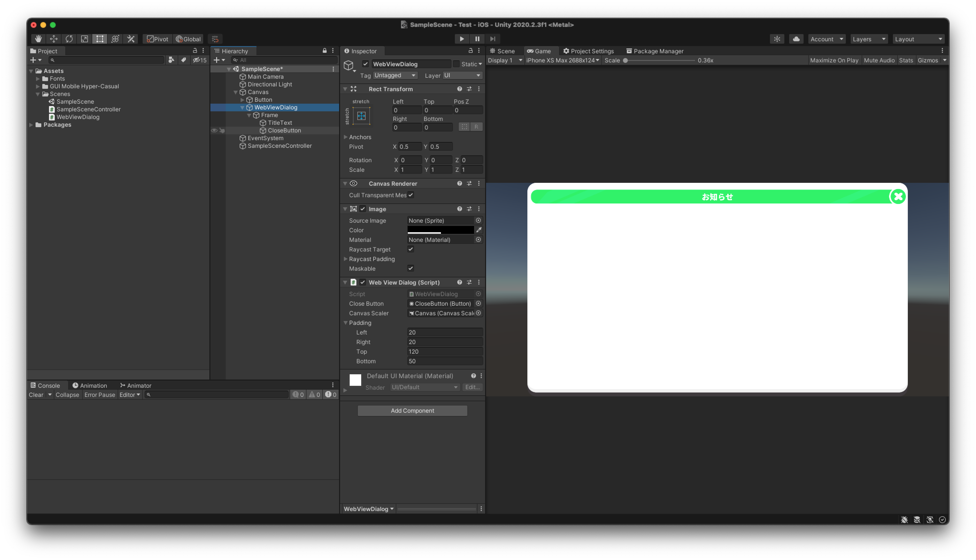
Task: Click Maximize On Play in Game view
Action: (834, 60)
